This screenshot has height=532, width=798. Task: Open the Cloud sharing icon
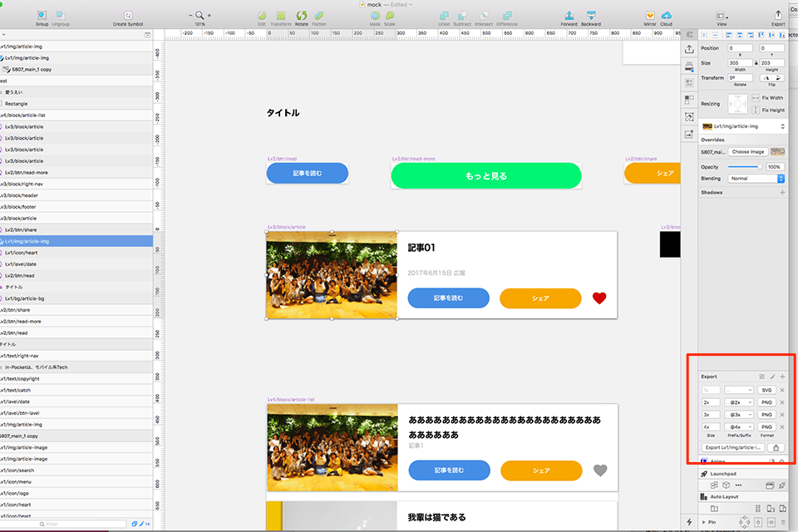[666, 15]
